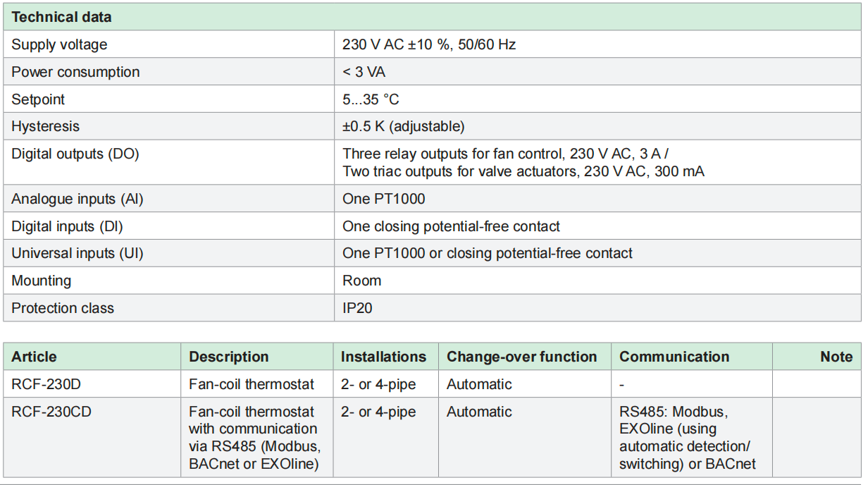This screenshot has width=868, height=485.
Task: Select the "Communication" column header
Action: click(674, 357)
